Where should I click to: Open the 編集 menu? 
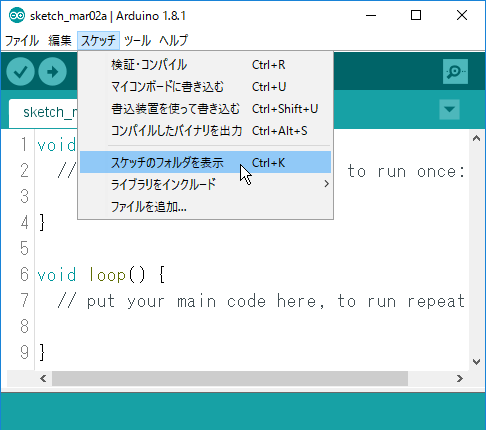click(60, 41)
